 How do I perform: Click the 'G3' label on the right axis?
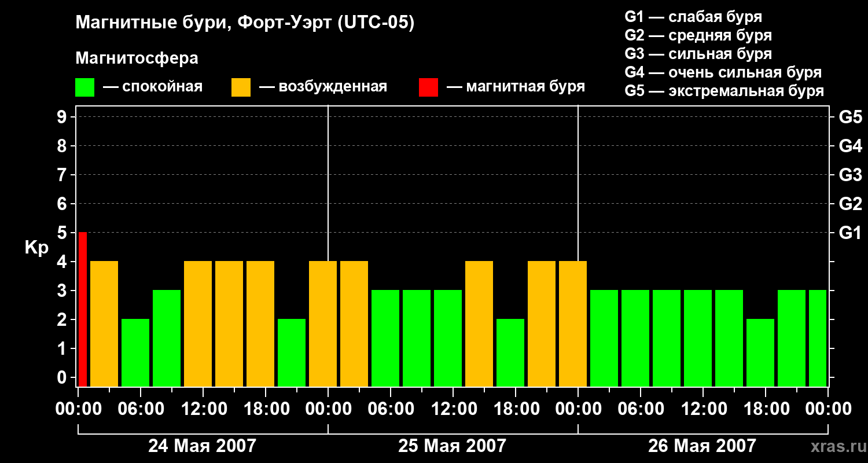[851, 175]
